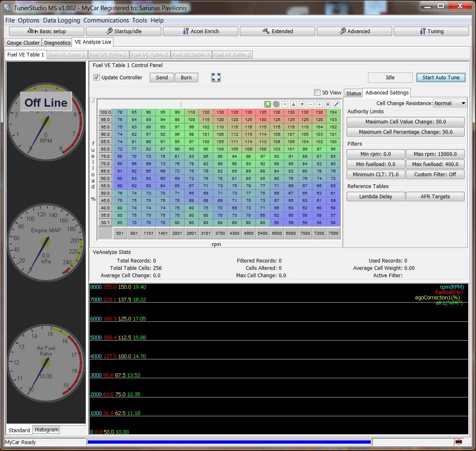
Task: Click the multiply (asterisk) icon above table
Action: [328, 104]
